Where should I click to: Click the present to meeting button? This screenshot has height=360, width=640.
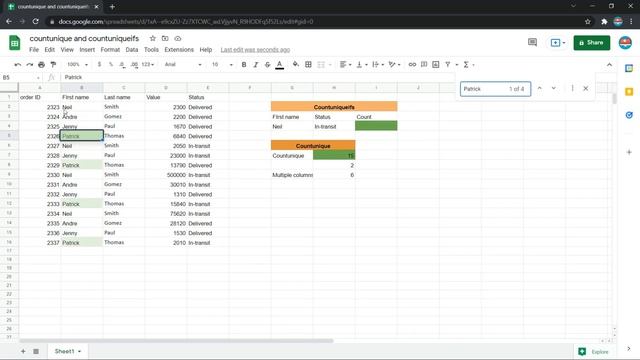558,42
